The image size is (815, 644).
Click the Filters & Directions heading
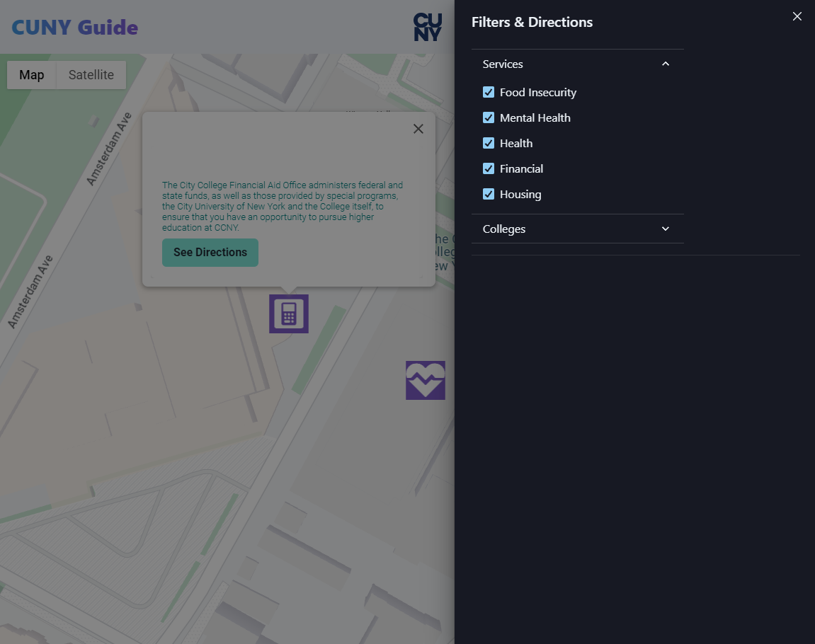532,23
